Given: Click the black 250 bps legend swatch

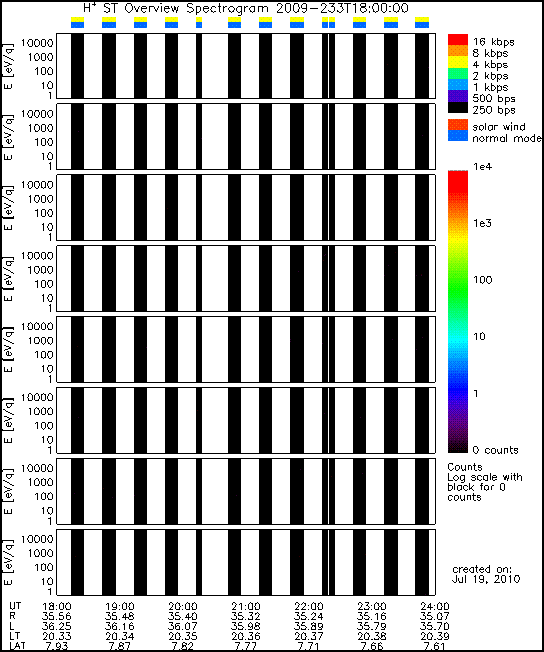Looking at the screenshot, I should pos(458,107).
